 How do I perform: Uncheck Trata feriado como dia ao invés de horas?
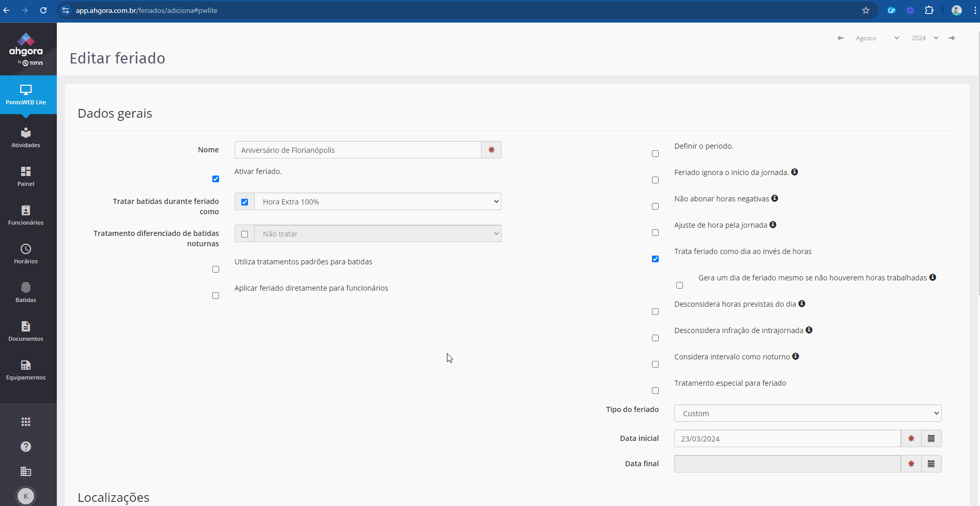tap(655, 259)
